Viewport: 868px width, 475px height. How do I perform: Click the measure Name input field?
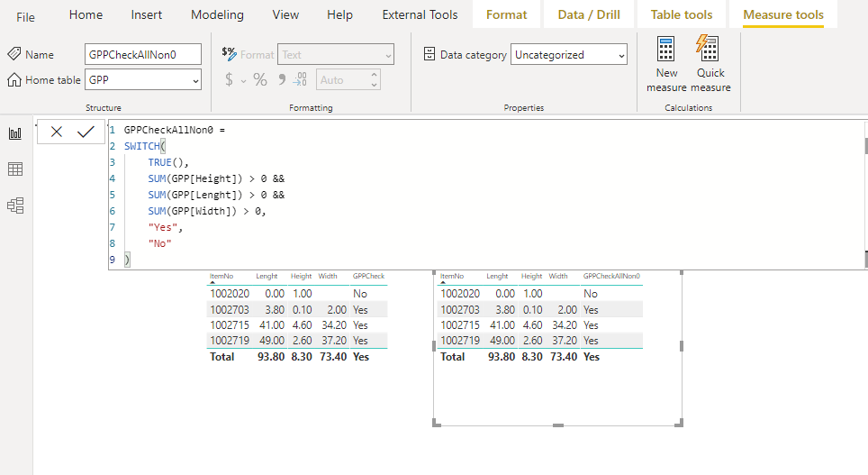pyautogui.click(x=143, y=54)
